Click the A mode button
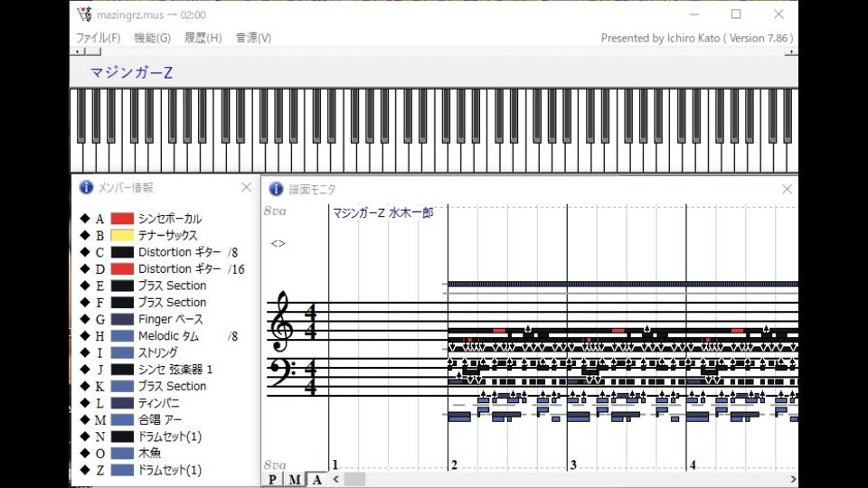Image resolution: width=868 pixels, height=488 pixels. 316,479
